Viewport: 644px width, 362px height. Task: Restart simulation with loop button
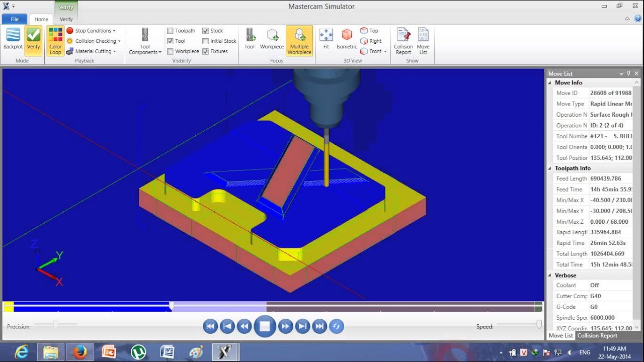337,326
